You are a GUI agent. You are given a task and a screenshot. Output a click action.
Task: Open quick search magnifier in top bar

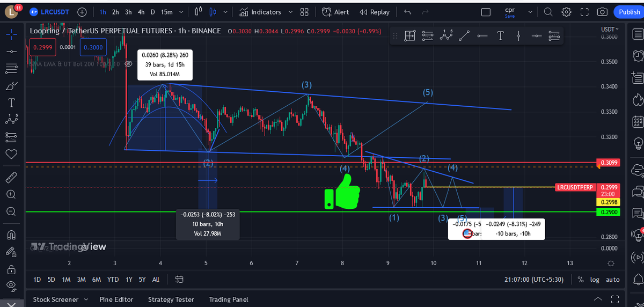point(548,12)
